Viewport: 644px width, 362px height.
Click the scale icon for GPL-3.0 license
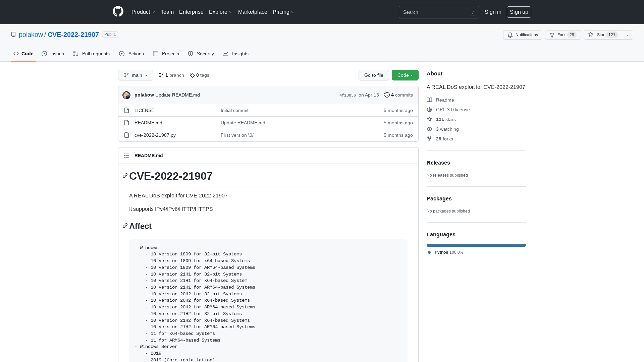(x=429, y=110)
